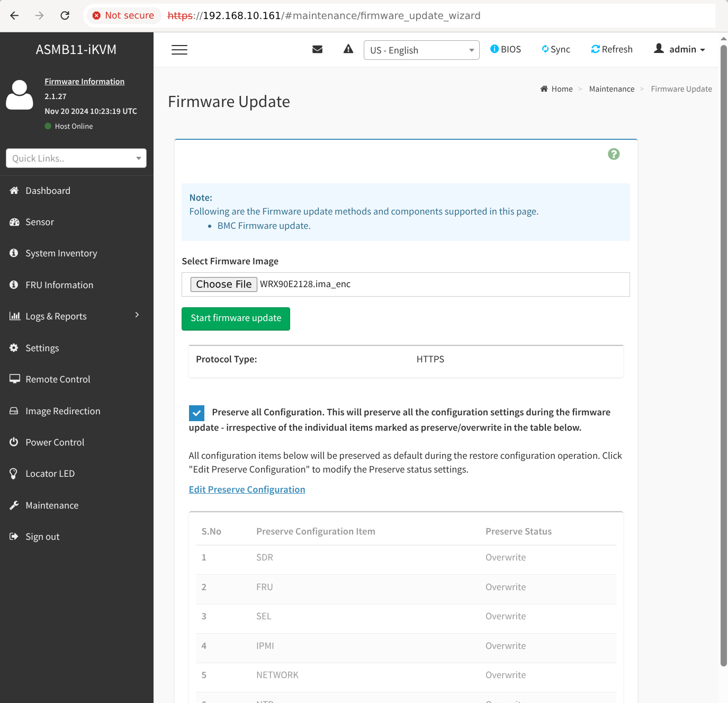This screenshot has height=703, width=728.
Task: Click the Refresh icon in the header
Action: 596,49
